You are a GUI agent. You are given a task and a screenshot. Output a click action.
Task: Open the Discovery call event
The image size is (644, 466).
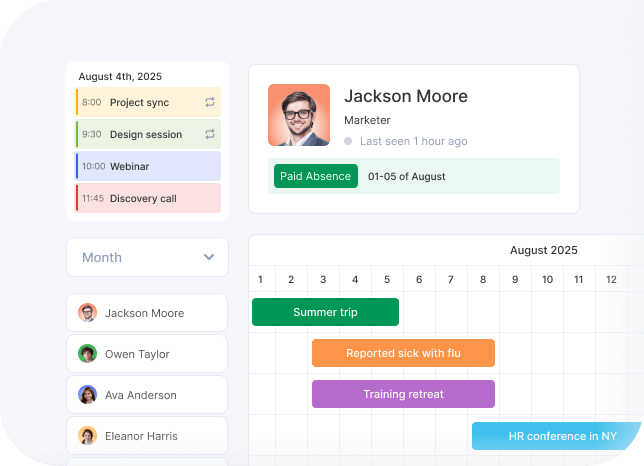[x=148, y=198]
